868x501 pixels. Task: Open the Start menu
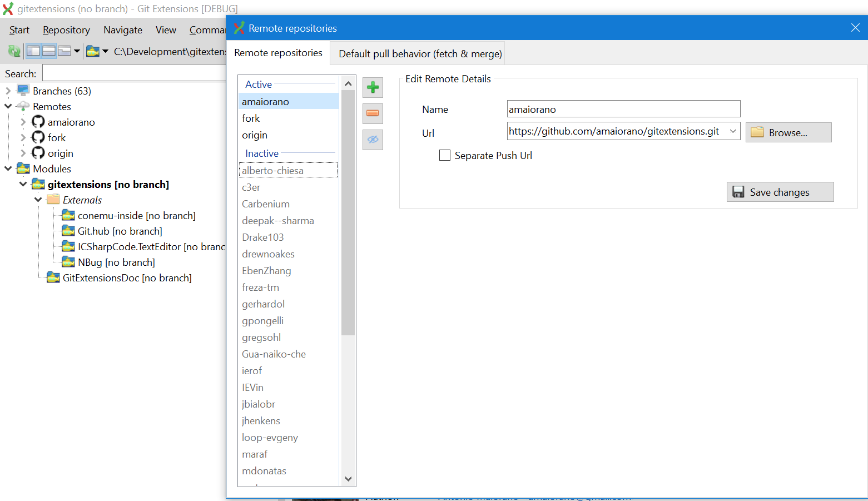coord(19,30)
